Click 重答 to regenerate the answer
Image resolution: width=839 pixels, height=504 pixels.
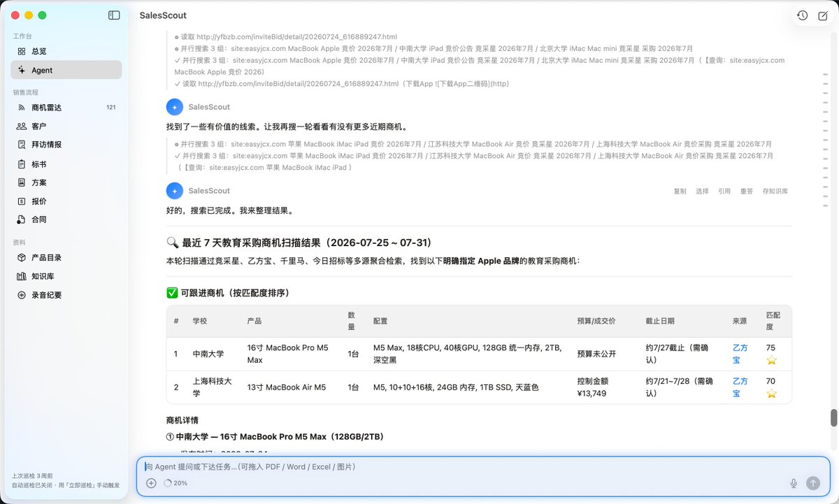(x=747, y=191)
